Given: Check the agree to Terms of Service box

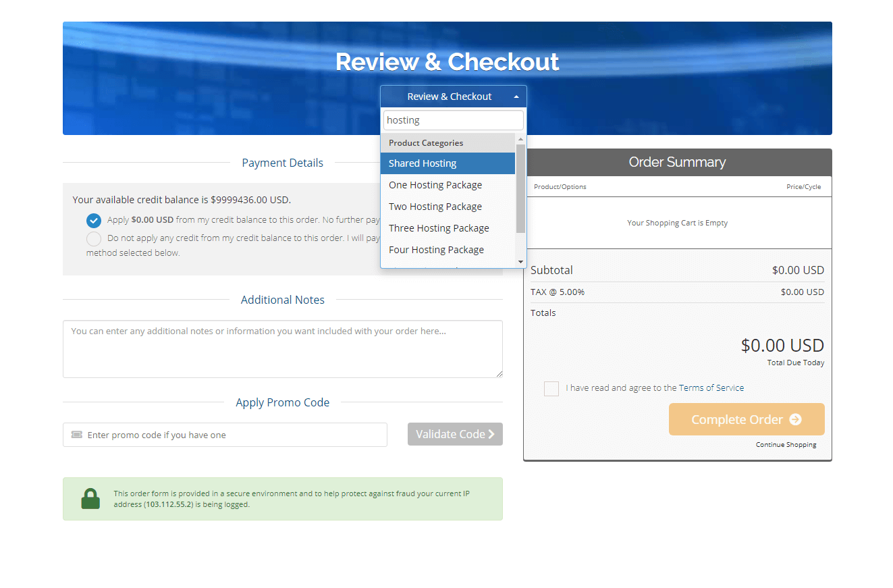Looking at the screenshot, I should tap(551, 388).
